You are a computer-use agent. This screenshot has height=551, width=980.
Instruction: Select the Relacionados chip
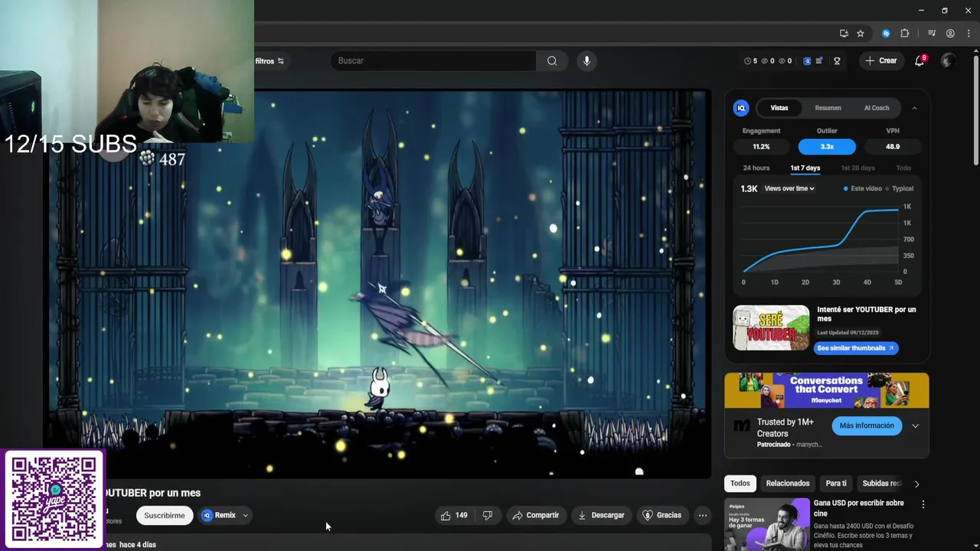pyautogui.click(x=788, y=483)
